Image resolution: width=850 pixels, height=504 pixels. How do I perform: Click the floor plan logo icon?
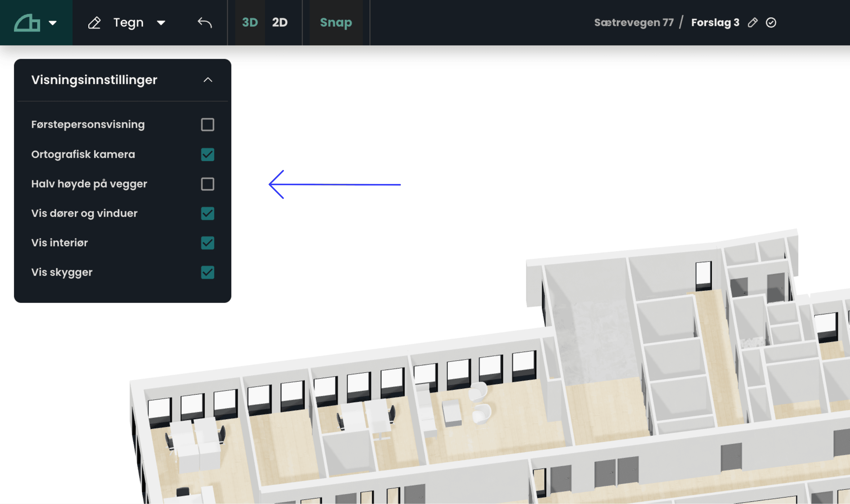click(27, 23)
